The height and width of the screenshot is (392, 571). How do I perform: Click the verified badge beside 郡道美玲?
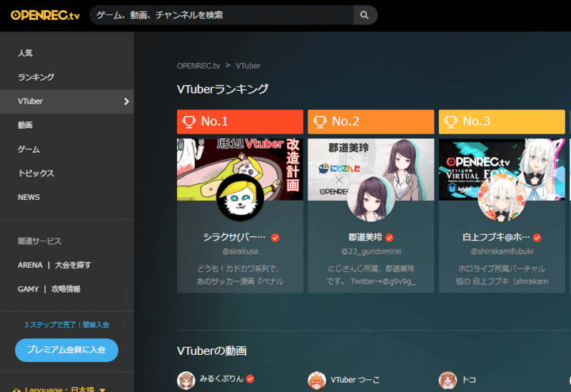[389, 238]
